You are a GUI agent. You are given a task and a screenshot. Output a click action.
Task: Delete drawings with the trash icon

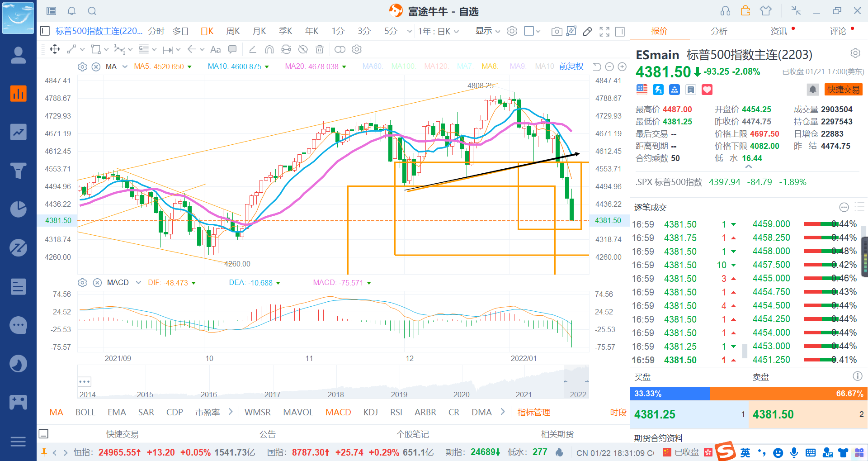[320, 49]
